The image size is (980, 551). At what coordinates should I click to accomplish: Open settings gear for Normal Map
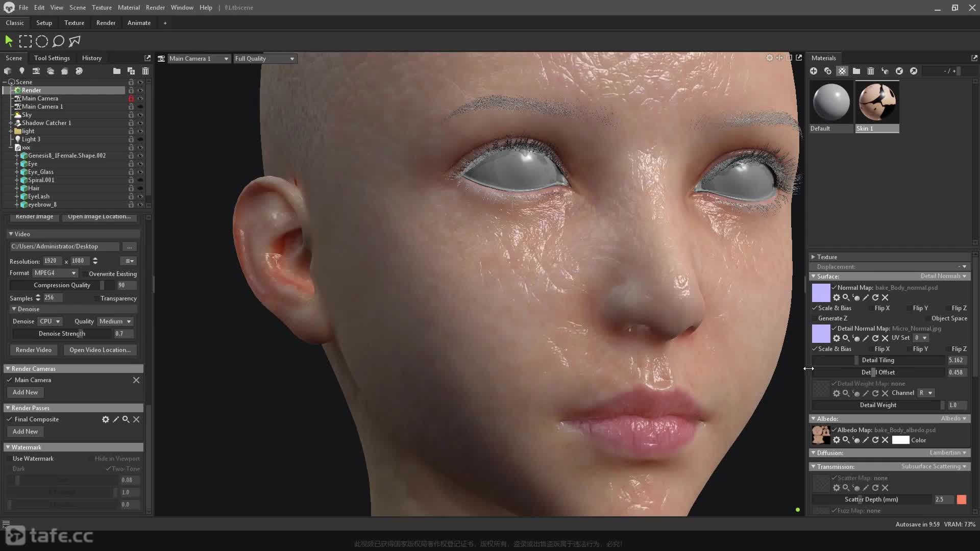point(837,297)
